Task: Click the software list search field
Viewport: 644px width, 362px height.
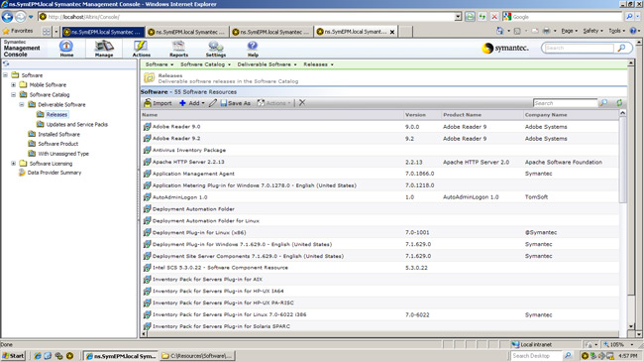Action: pos(565,103)
